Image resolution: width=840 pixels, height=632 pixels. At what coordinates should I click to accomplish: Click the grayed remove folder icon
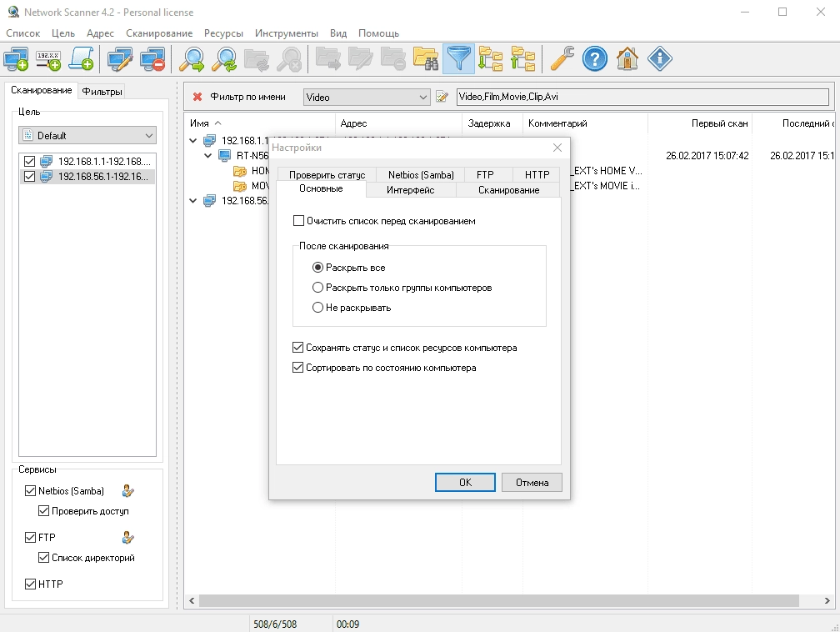tap(393, 59)
